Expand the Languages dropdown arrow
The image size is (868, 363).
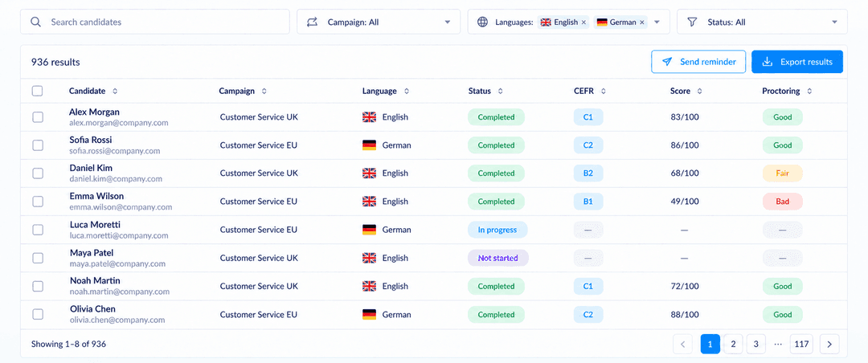click(x=657, y=22)
